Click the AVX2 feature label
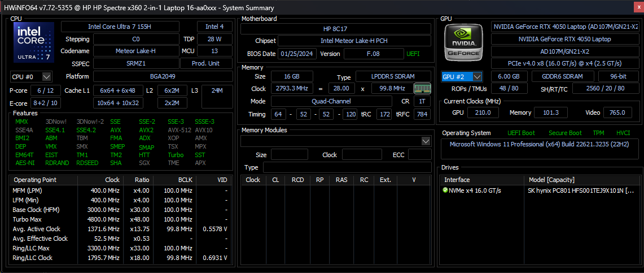 (146, 130)
